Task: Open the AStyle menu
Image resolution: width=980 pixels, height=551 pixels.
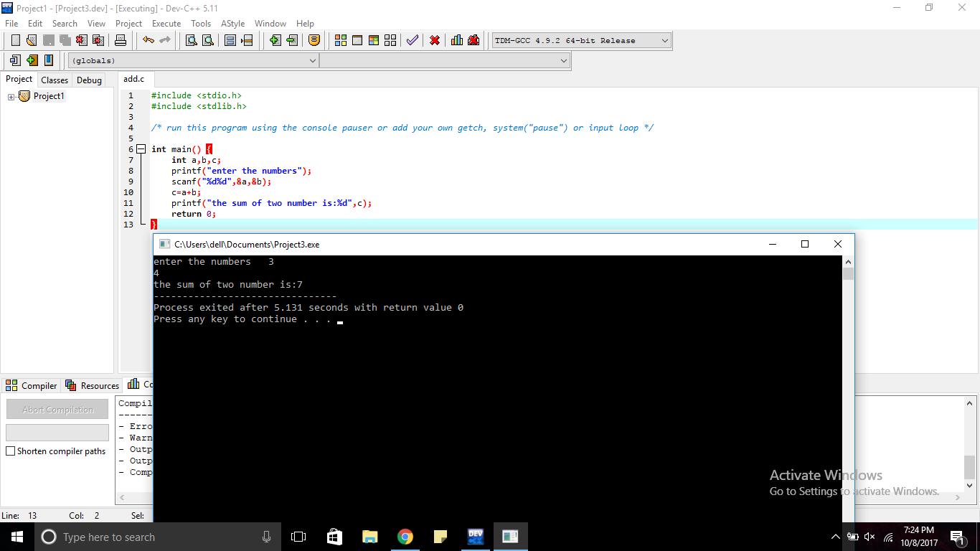Action: coord(232,23)
